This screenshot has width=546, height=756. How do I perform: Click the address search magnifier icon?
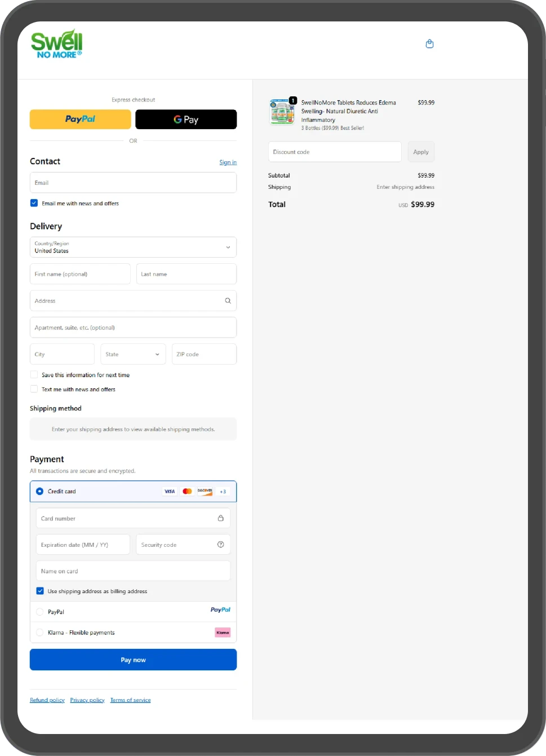(x=228, y=301)
